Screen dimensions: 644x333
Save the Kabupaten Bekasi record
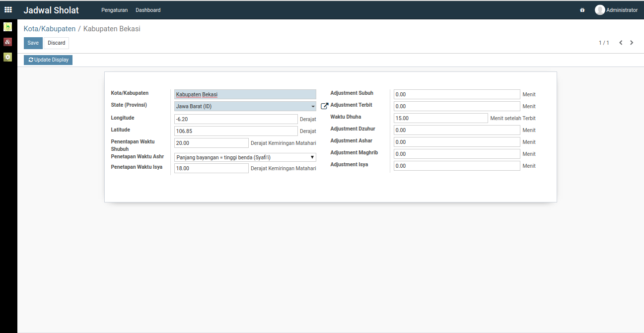33,43
